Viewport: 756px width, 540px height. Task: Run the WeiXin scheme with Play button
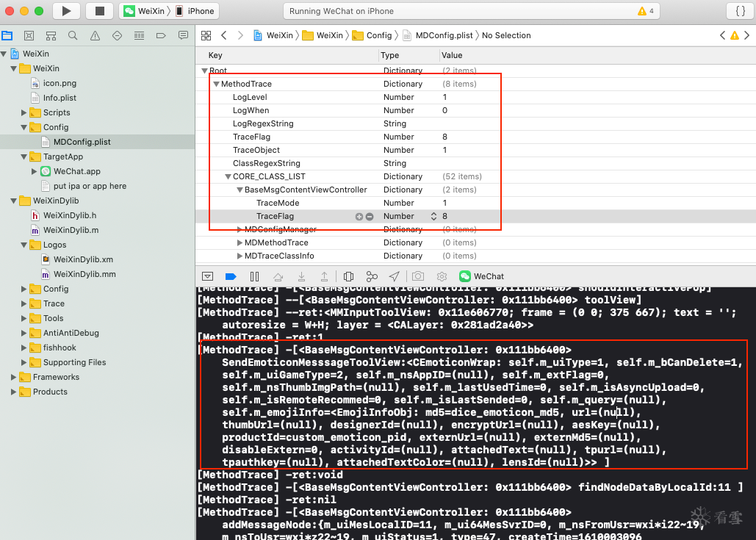click(x=67, y=10)
